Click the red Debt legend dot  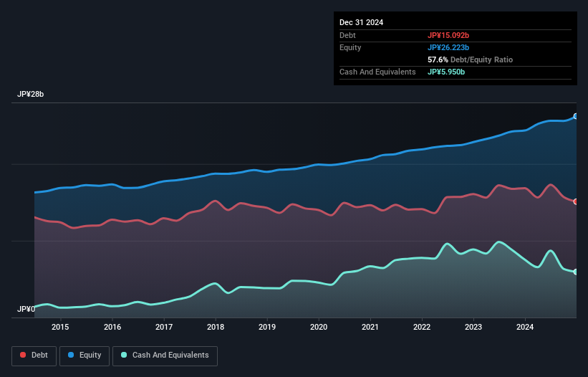point(23,355)
